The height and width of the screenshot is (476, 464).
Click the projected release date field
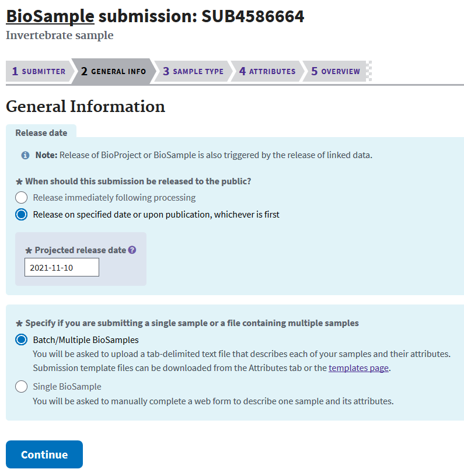click(62, 267)
